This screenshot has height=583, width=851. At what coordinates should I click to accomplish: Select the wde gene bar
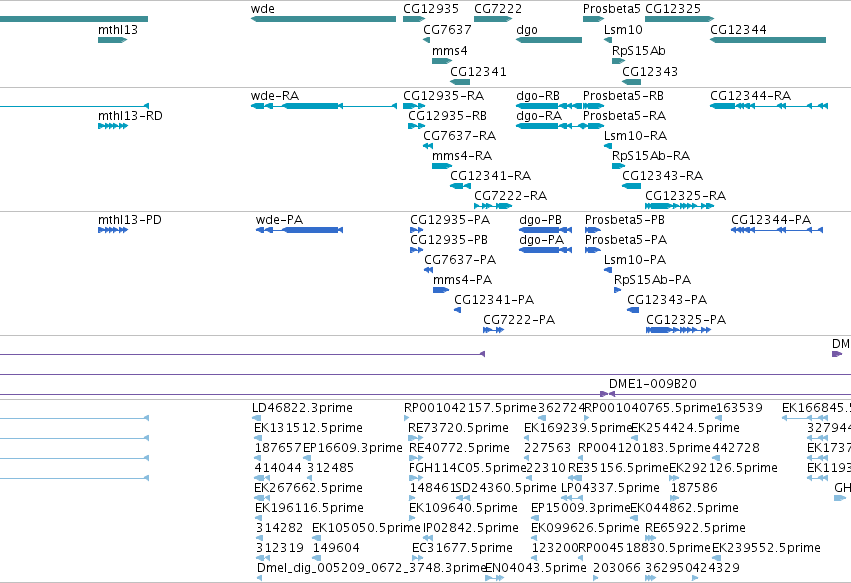pyautogui.click(x=323, y=19)
